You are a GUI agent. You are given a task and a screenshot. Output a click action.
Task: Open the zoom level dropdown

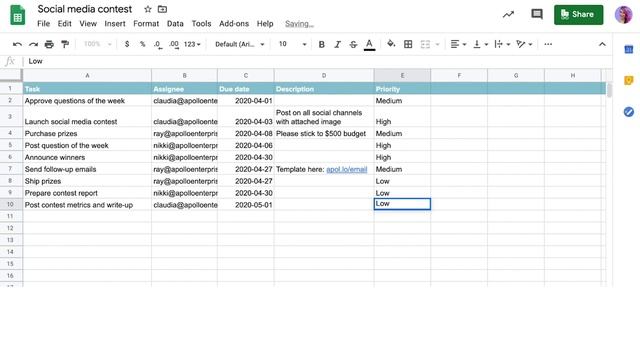pos(97,44)
